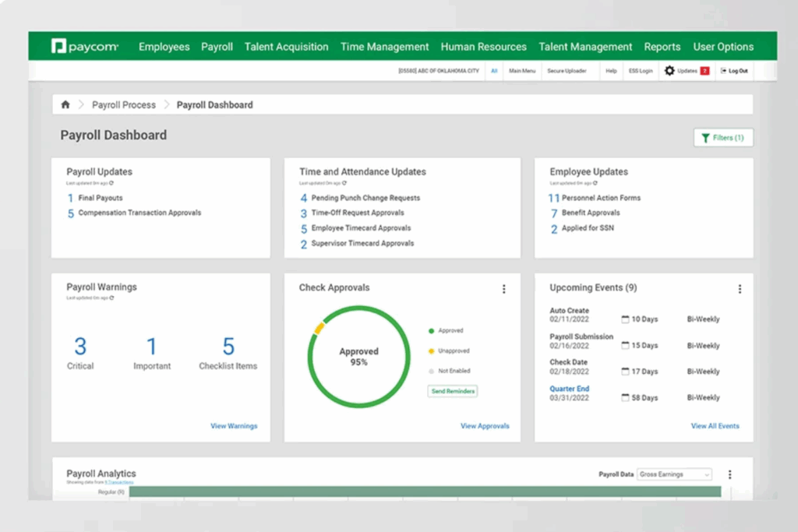Open the User Options menu
This screenshot has width=798, height=532.
pos(723,47)
